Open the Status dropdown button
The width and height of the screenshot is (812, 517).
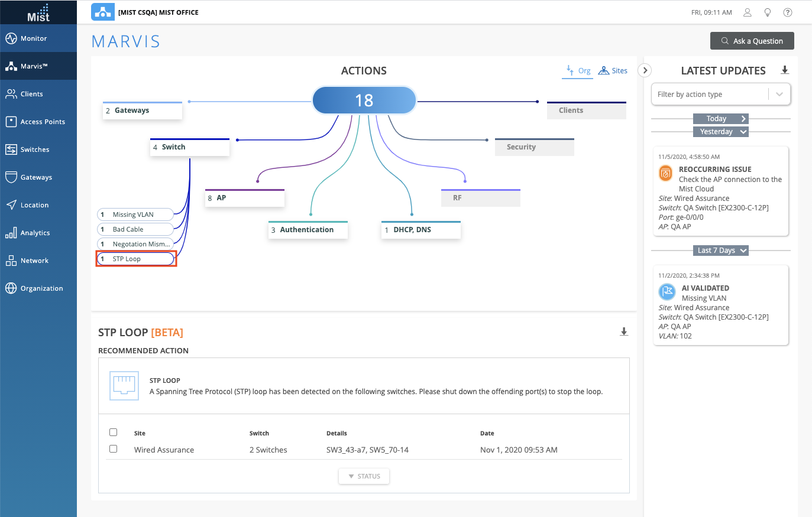[364, 476]
